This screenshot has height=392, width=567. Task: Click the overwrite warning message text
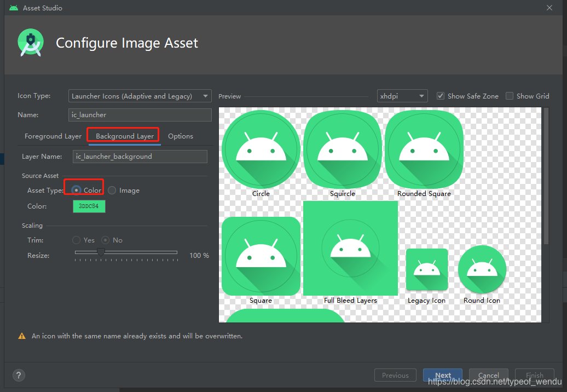click(x=137, y=336)
